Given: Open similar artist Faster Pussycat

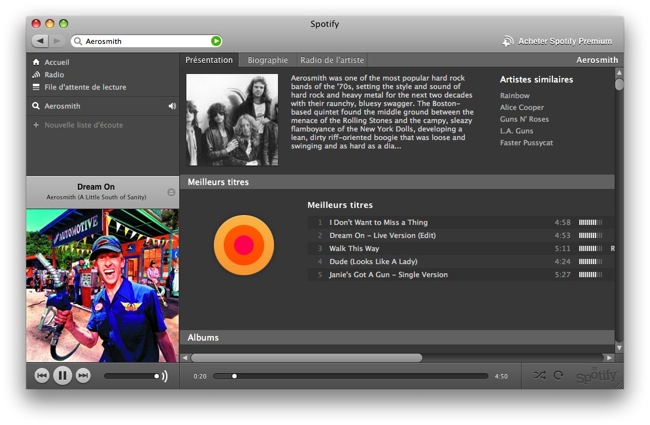Looking at the screenshot, I should point(526,143).
